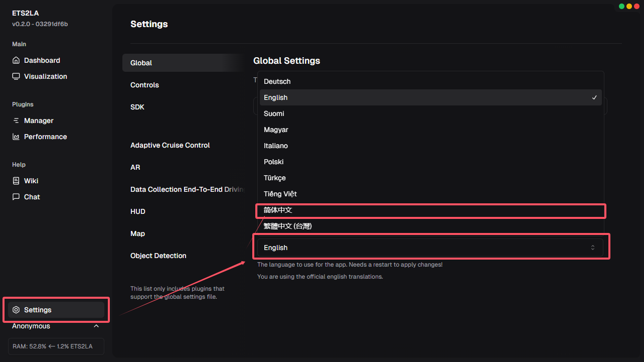Click the Settings gear icon
This screenshot has height=362, width=644.
16,310
